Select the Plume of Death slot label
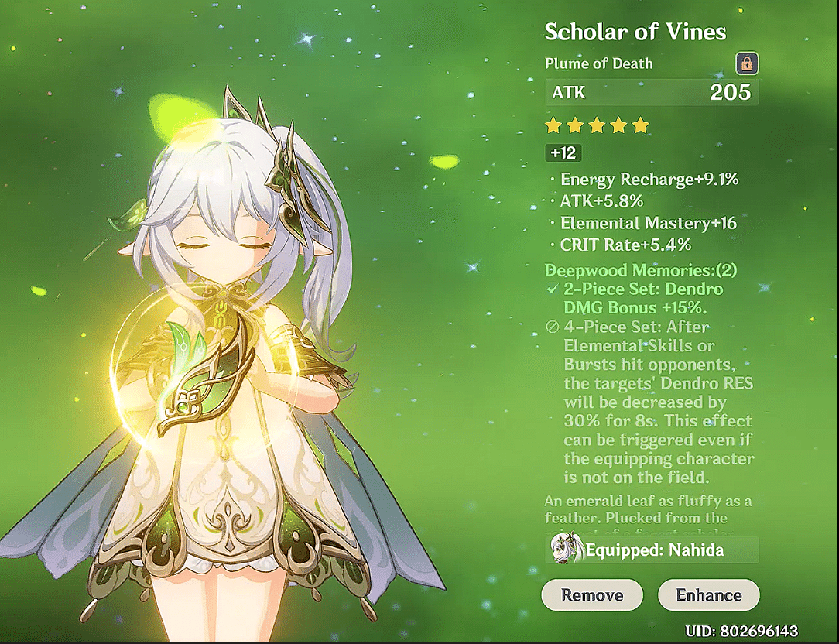 click(599, 63)
